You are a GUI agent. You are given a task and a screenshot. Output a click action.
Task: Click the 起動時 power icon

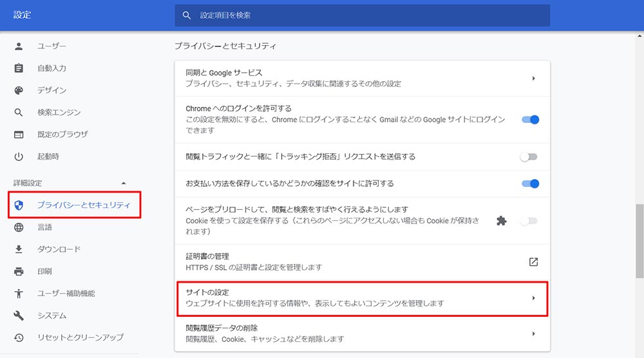pos(19,156)
